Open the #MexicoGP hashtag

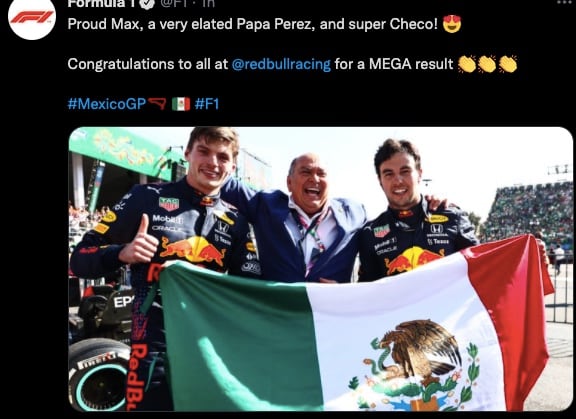pos(107,104)
